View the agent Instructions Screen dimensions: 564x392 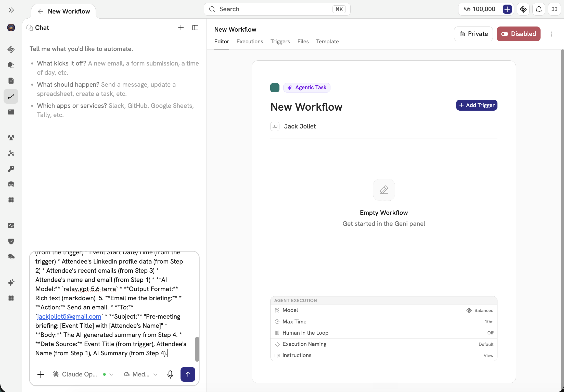click(x=384, y=355)
